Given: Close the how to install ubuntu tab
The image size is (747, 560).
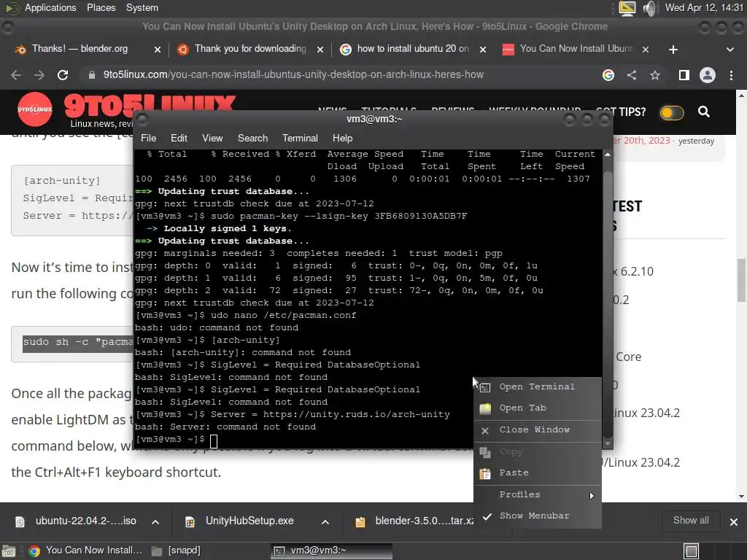Looking at the screenshot, I should 483,50.
